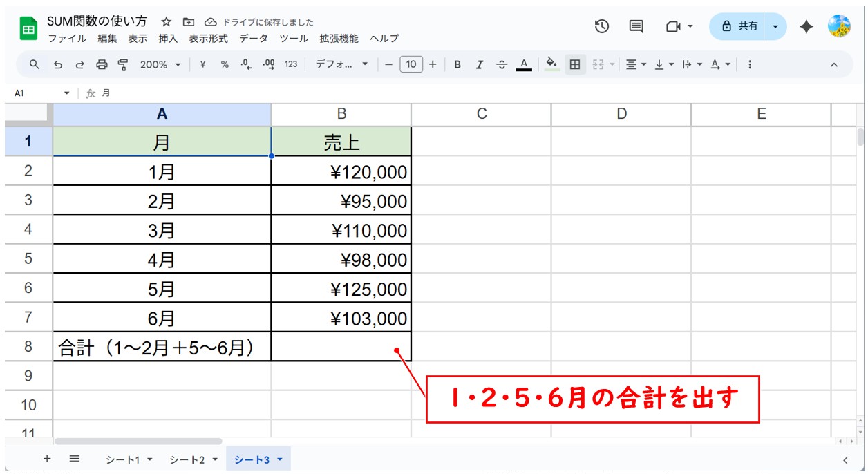The height and width of the screenshot is (474, 868).
Task: Click the undo arrow icon
Action: (58, 64)
